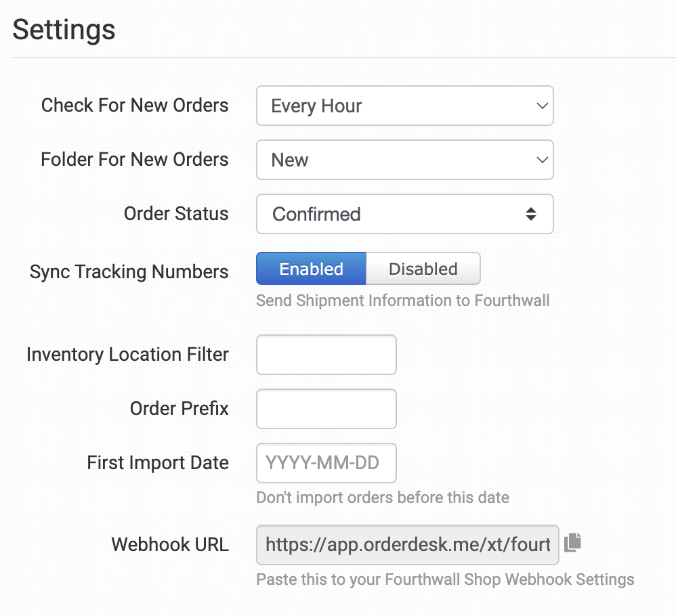
Task: Open the Folder For New Orders dropdown
Action: (405, 160)
